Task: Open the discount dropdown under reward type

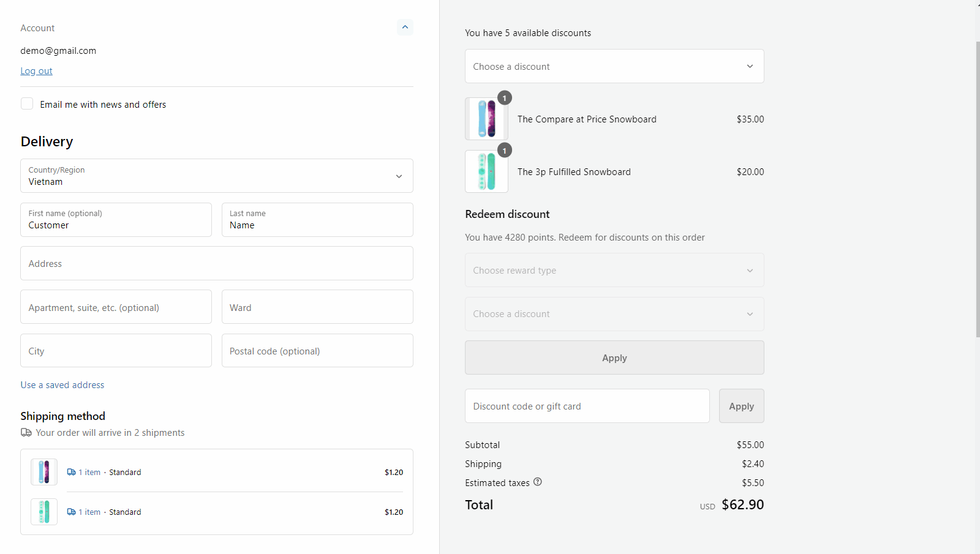Action: point(614,314)
